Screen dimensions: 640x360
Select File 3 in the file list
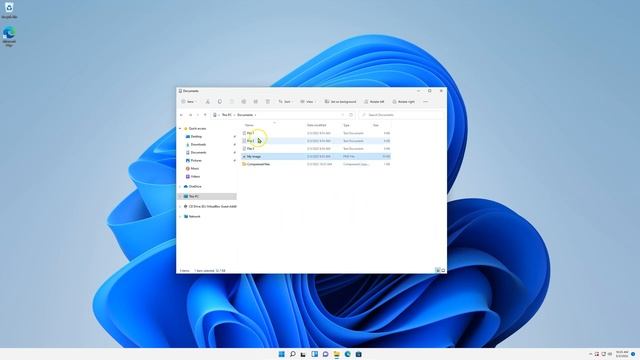(316, 149)
